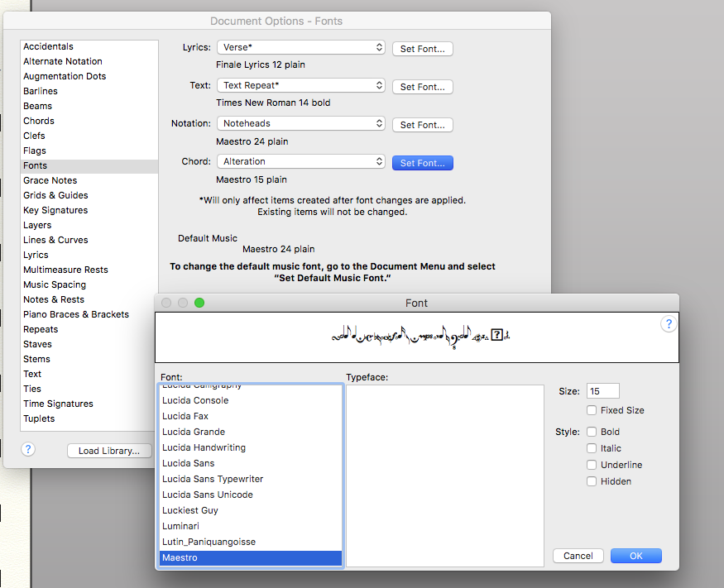Click the help icon in Document Options

tap(28, 449)
